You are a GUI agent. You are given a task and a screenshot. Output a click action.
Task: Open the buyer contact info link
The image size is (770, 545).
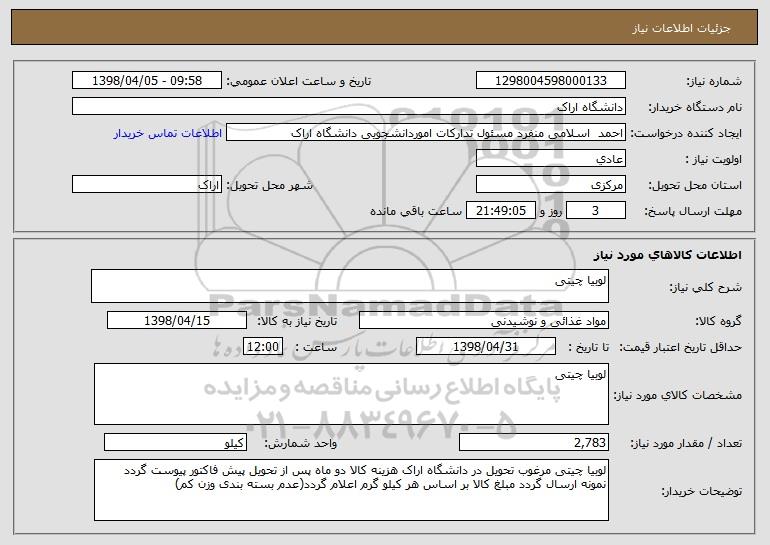pyautogui.click(x=168, y=133)
